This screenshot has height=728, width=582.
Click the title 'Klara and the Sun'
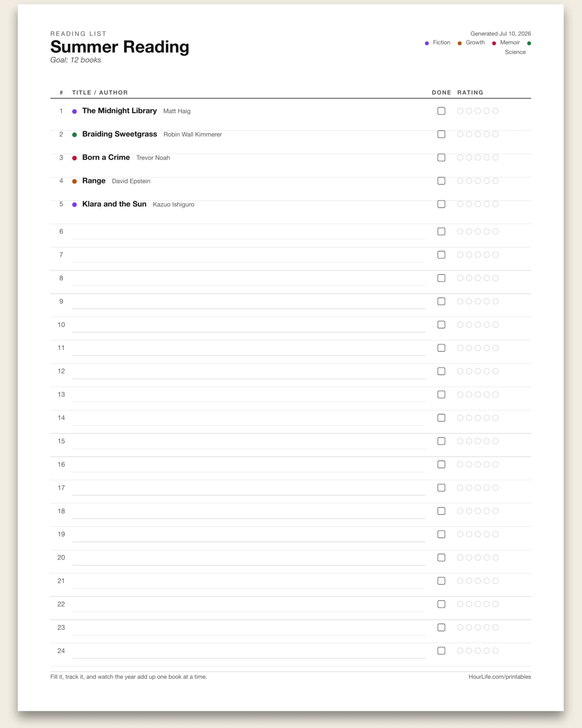tap(114, 204)
